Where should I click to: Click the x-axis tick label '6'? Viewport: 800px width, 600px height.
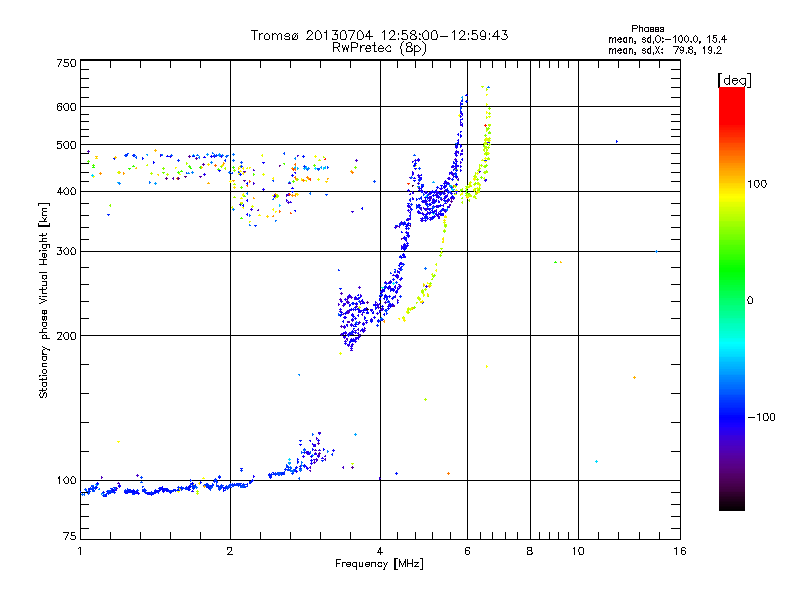[467, 551]
